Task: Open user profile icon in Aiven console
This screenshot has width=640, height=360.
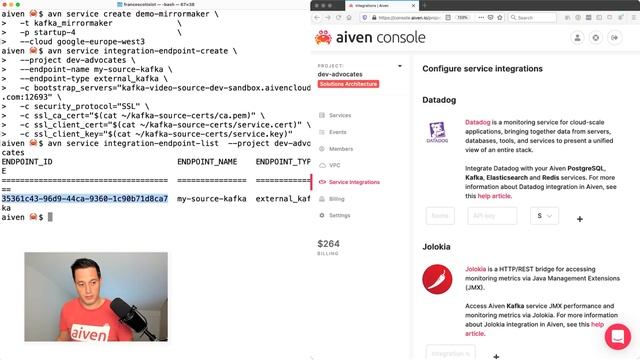Action: pyautogui.click(x=577, y=38)
